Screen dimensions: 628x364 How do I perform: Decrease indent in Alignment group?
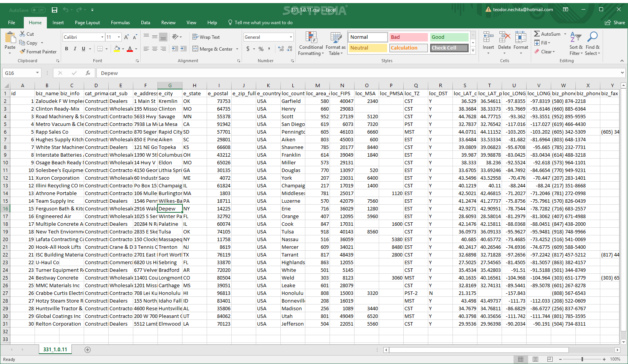coord(175,49)
